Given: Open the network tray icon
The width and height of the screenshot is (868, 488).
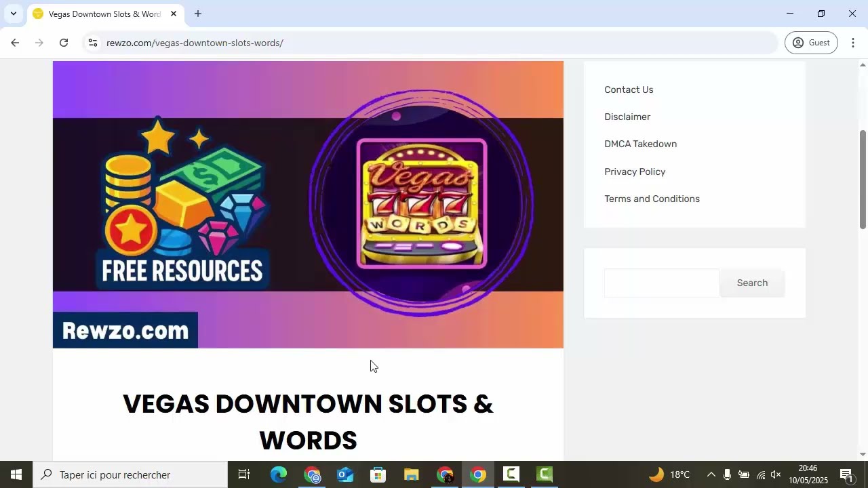Looking at the screenshot, I should (x=760, y=474).
